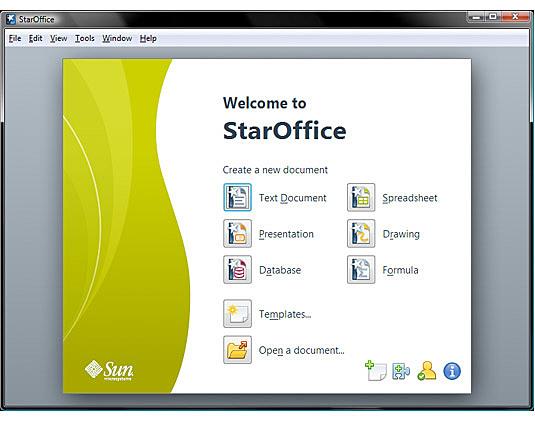Pick the Formula label
Image resolution: width=535 pixels, height=422 pixels.
(x=400, y=270)
